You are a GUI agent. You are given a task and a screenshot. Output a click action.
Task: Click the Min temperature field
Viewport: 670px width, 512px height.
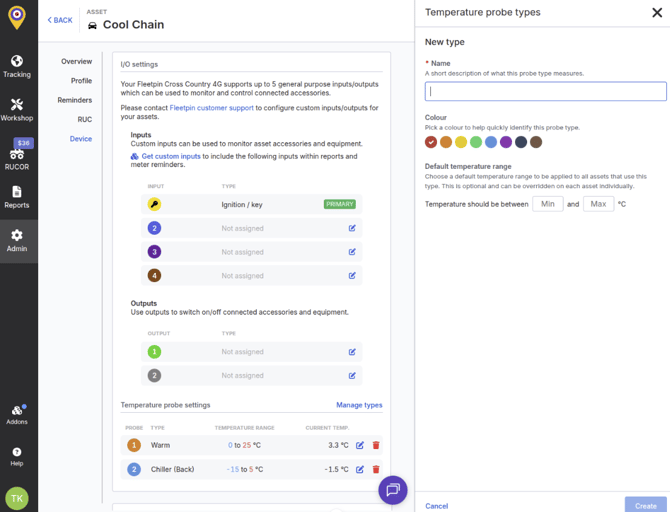547,204
